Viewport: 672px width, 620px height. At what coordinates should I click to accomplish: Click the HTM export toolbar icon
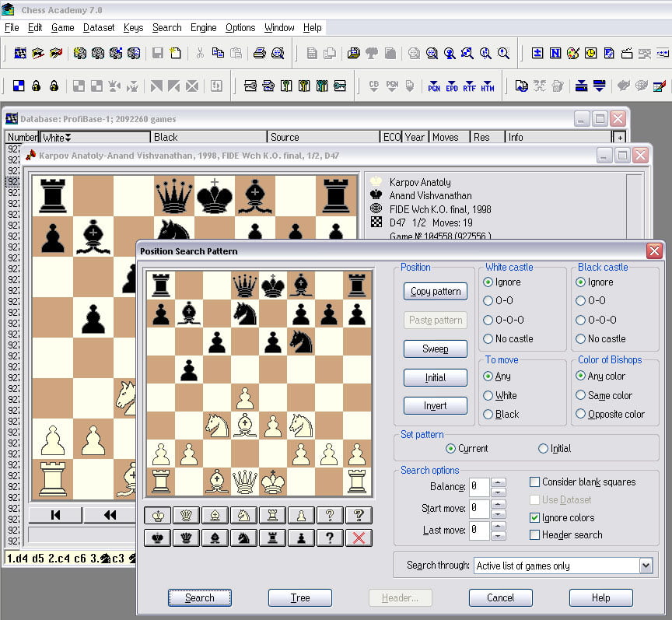[x=488, y=86]
